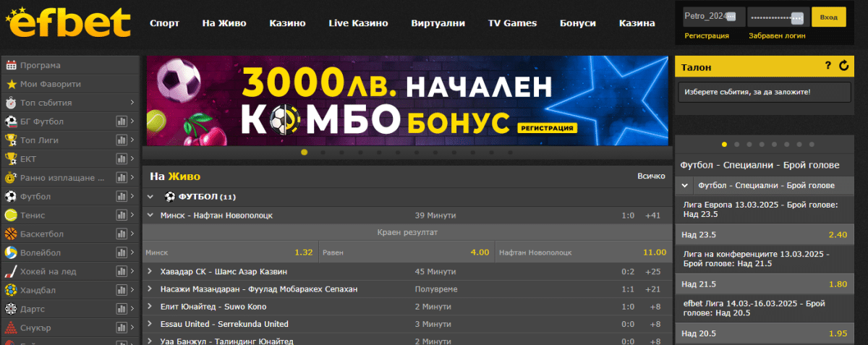Select the Волейбол ball icon
The image size is (868, 345).
coord(12,253)
